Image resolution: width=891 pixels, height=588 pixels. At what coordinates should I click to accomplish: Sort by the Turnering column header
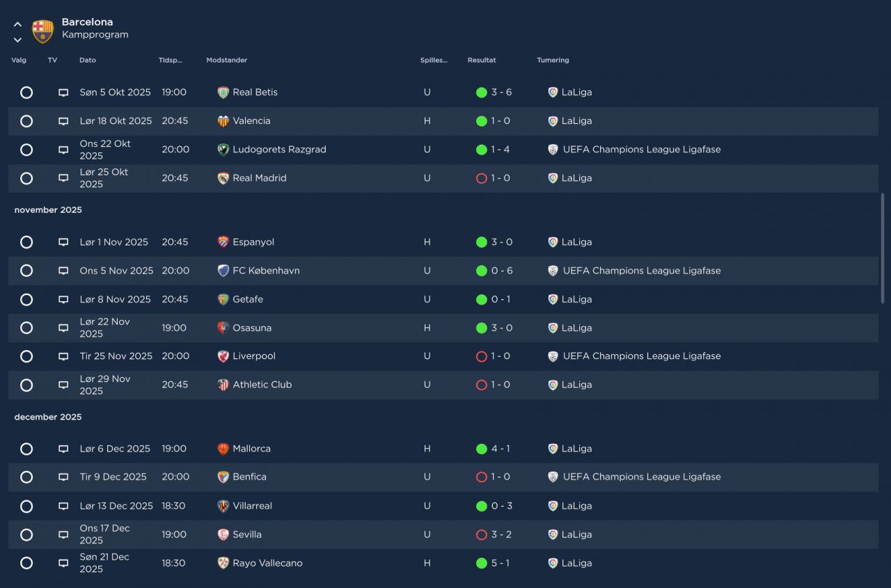(553, 60)
